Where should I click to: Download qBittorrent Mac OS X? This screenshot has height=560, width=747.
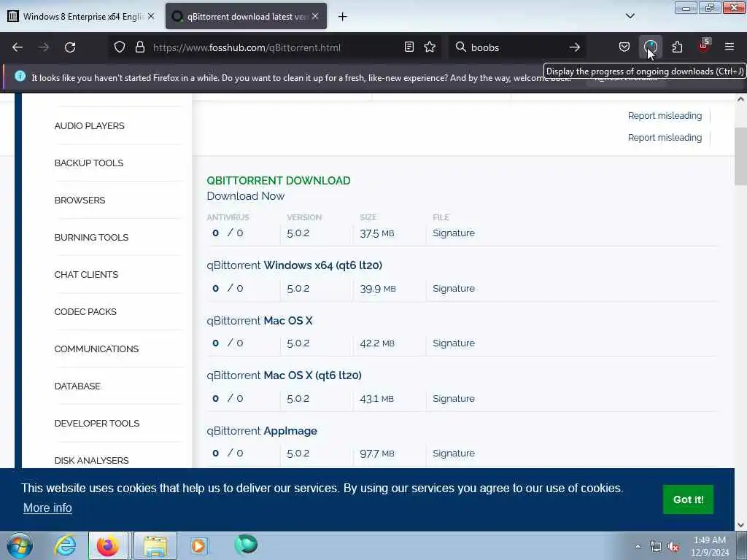tap(259, 321)
